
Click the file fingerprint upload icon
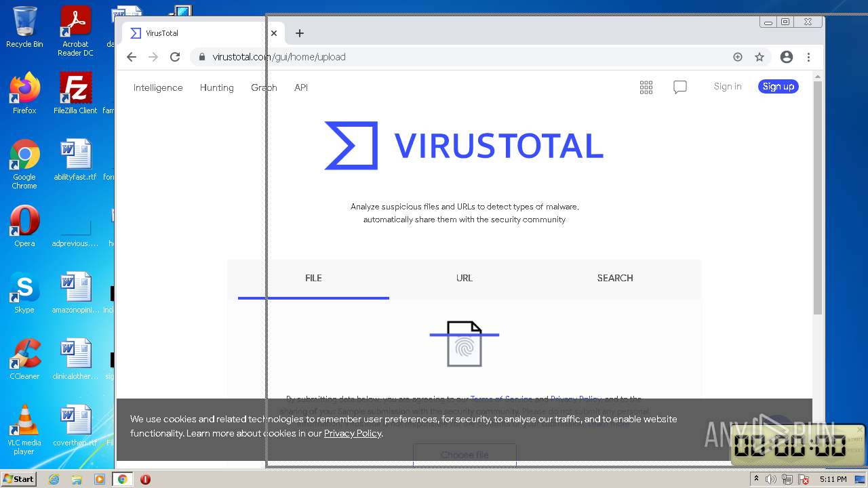(465, 344)
